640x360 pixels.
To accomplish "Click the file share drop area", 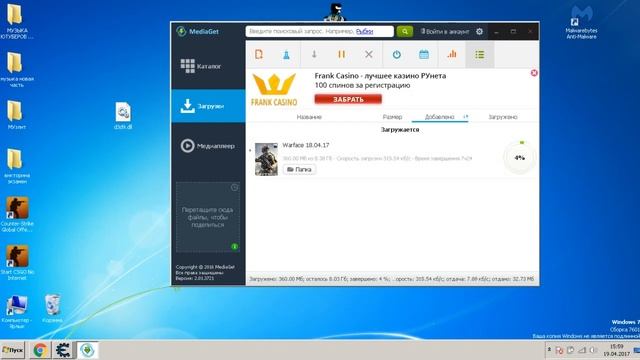I will [x=207, y=217].
